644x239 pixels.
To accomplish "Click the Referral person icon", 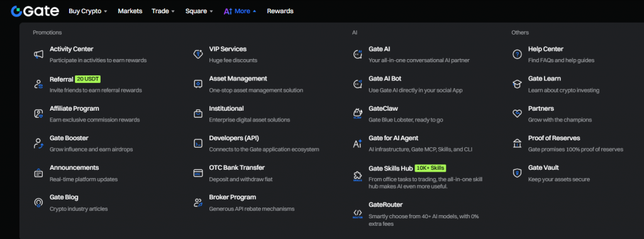I will tap(38, 84).
